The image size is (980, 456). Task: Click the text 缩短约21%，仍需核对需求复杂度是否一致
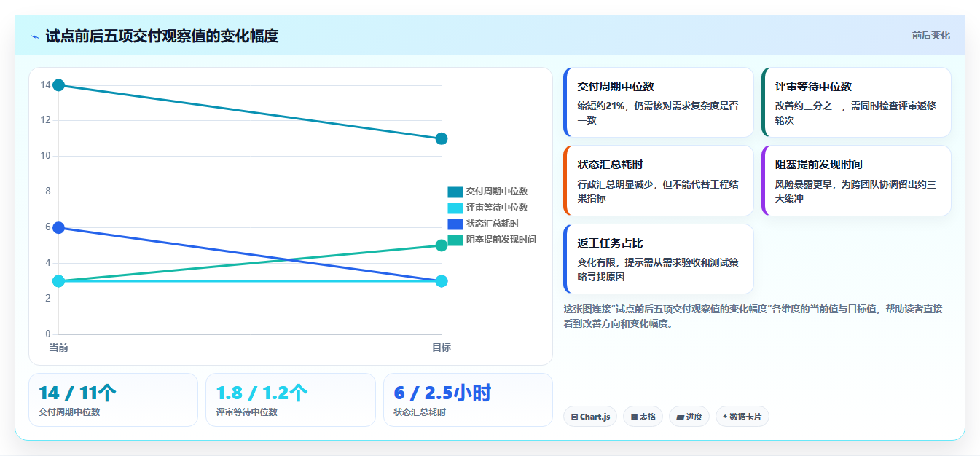[x=657, y=113]
